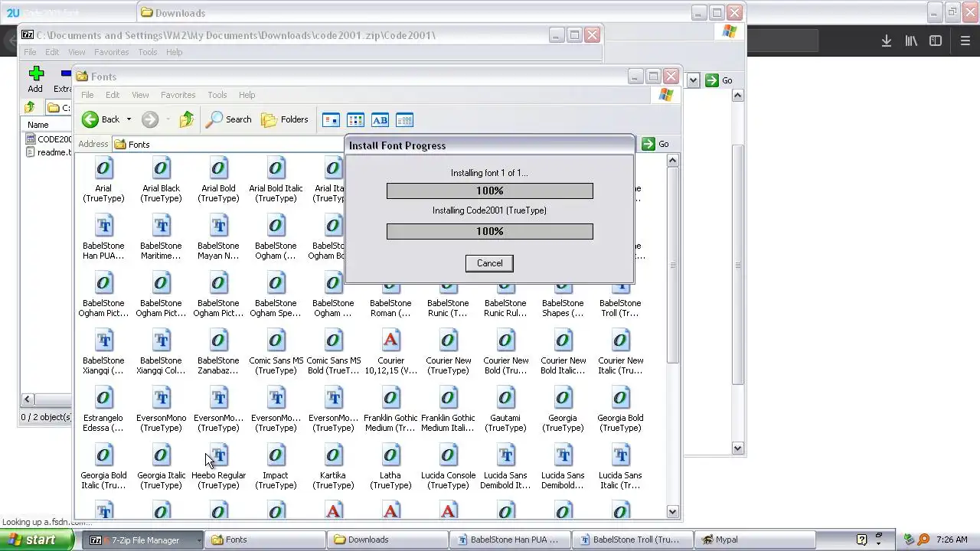The width and height of the screenshot is (980, 551).
Task: Open Search in the Fonts toolbar
Action: [229, 119]
